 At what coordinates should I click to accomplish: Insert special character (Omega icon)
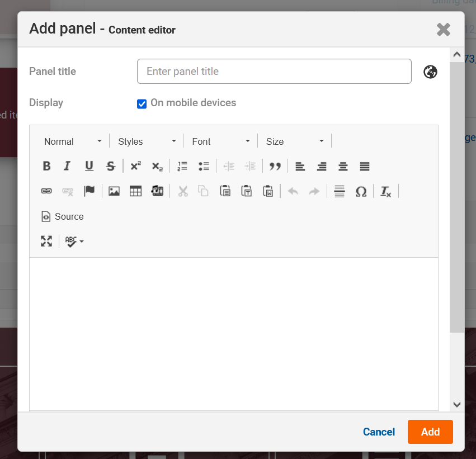coord(361,191)
